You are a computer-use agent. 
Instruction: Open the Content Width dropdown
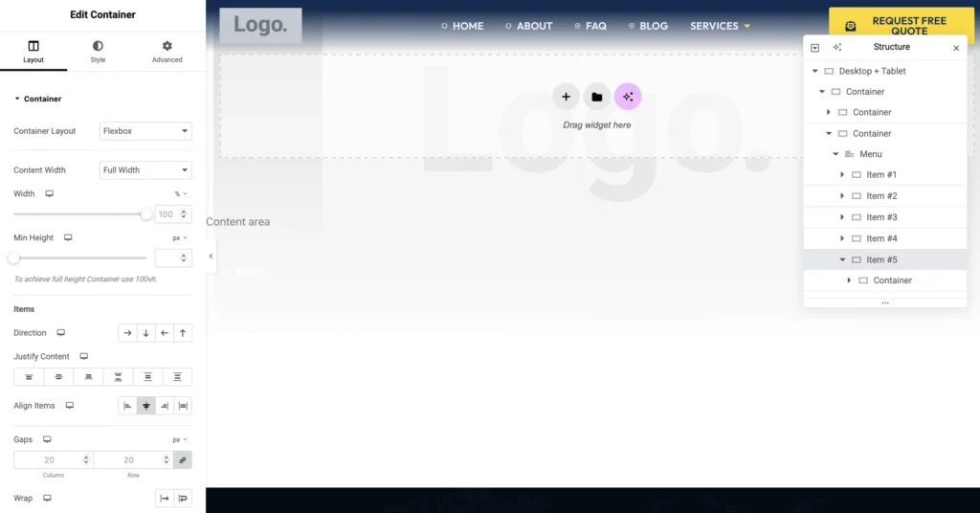[x=145, y=170]
